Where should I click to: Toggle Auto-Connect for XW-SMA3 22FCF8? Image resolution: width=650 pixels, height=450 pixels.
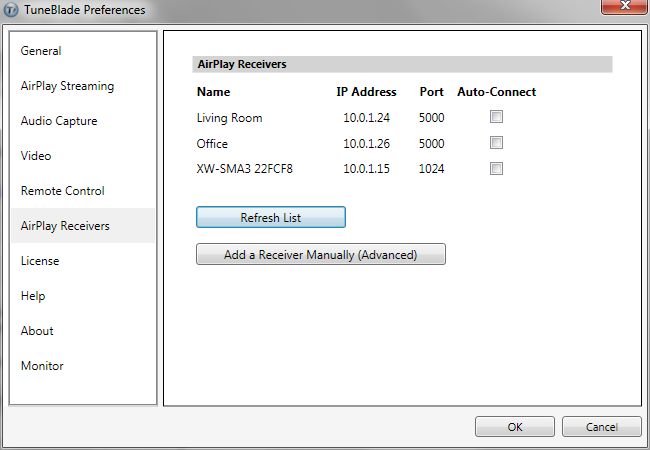(496, 169)
